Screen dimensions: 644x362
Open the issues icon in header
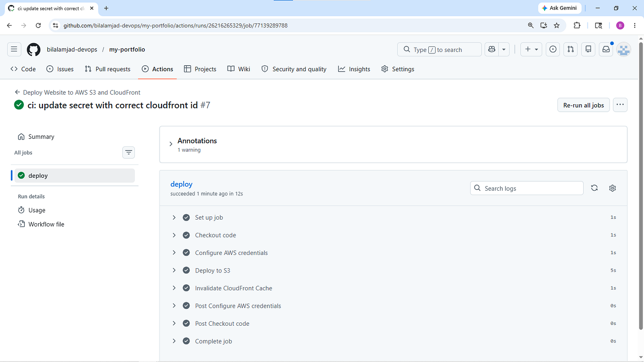(x=553, y=50)
